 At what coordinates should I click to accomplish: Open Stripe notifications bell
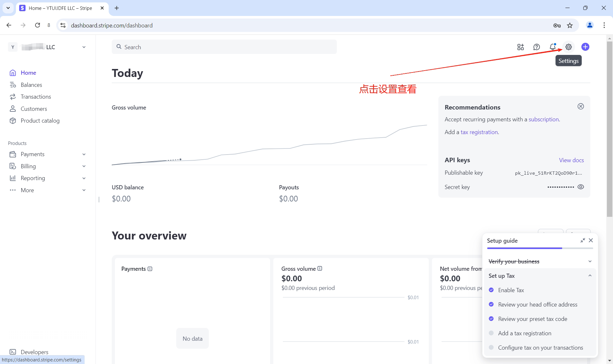click(553, 47)
